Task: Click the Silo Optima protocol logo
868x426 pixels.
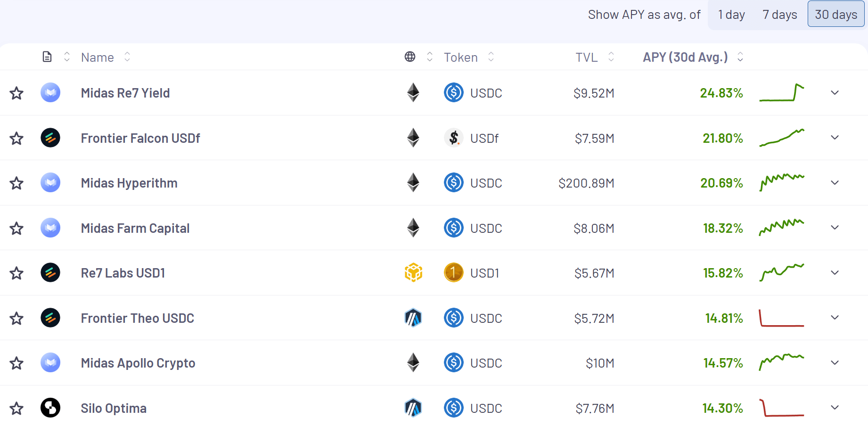Action: click(x=50, y=408)
